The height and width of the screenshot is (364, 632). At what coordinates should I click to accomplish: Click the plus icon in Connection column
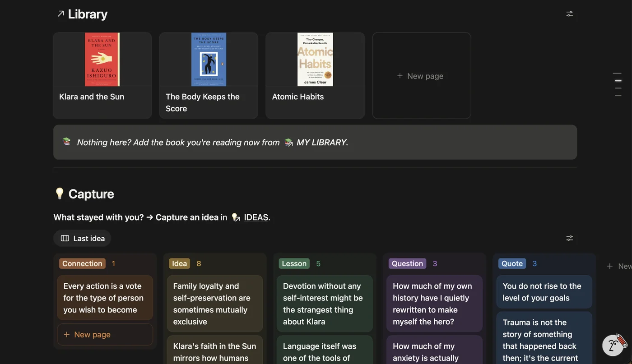click(x=67, y=335)
